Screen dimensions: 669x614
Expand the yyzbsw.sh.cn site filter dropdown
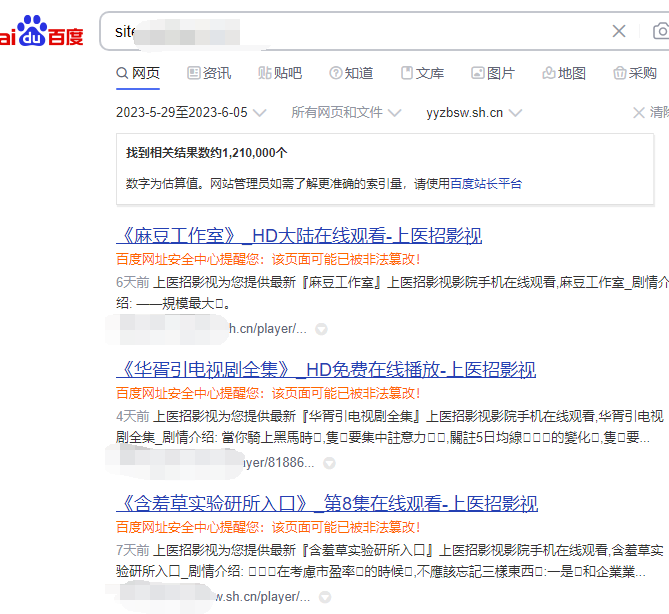[474, 112]
